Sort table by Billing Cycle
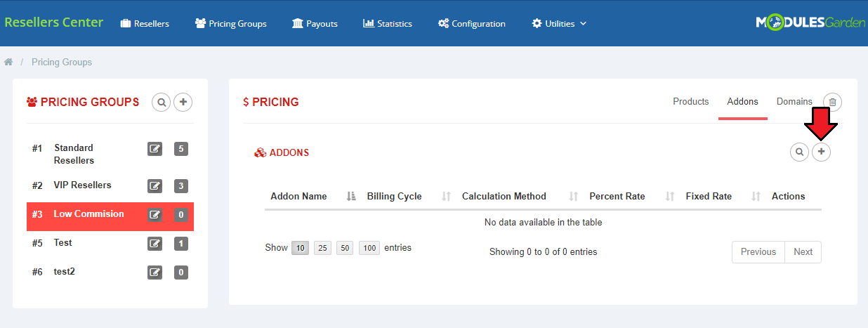868x328 pixels. click(409, 197)
